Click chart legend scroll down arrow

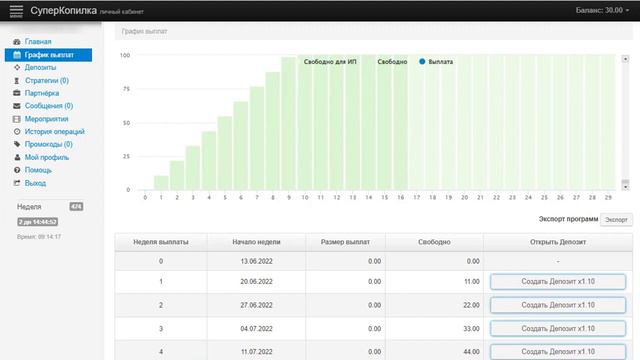tap(625, 187)
